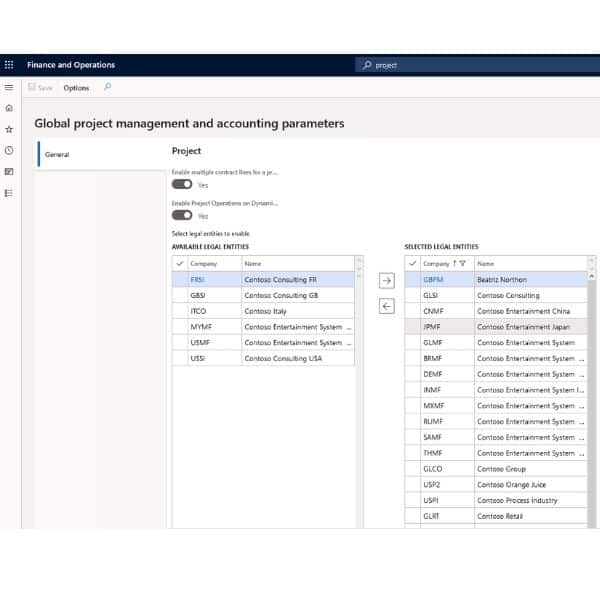Image resolution: width=600 pixels, height=600 pixels.
Task: Select all in Selected legal entities grid
Action: click(x=412, y=264)
